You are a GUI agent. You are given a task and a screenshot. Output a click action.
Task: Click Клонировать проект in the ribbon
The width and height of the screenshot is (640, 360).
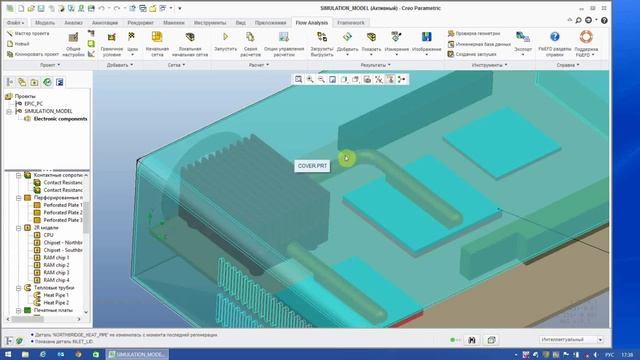[33, 54]
